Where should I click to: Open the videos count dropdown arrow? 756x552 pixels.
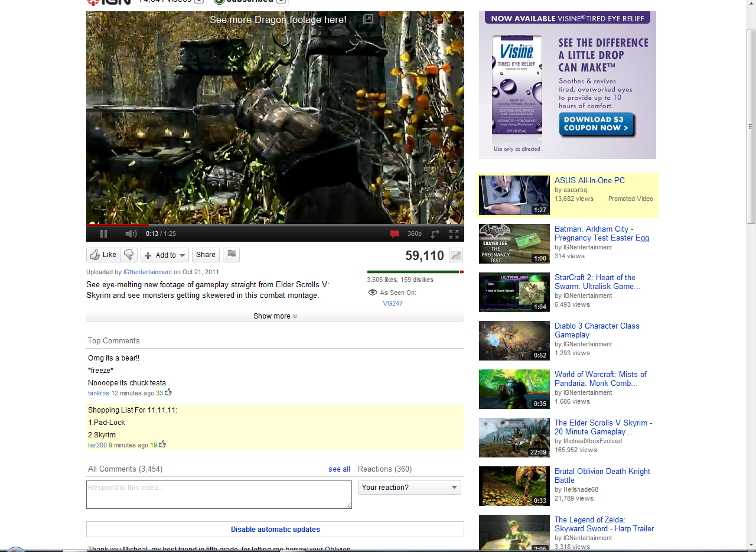200,1
